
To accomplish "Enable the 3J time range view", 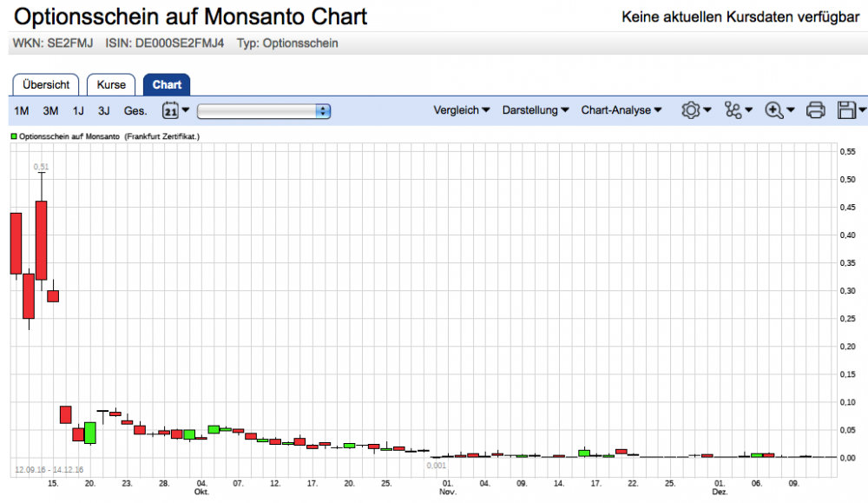I will coord(103,110).
